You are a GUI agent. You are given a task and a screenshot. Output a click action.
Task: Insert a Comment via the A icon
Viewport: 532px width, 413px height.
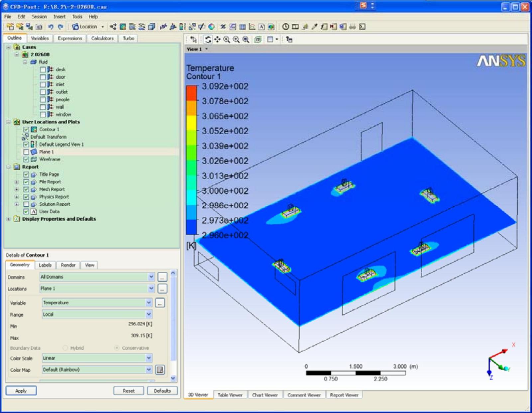click(x=262, y=27)
